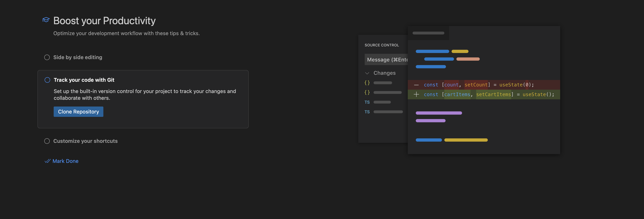Check off Customize your shortcuts circle
This screenshot has width=644, height=219.
[x=47, y=141]
